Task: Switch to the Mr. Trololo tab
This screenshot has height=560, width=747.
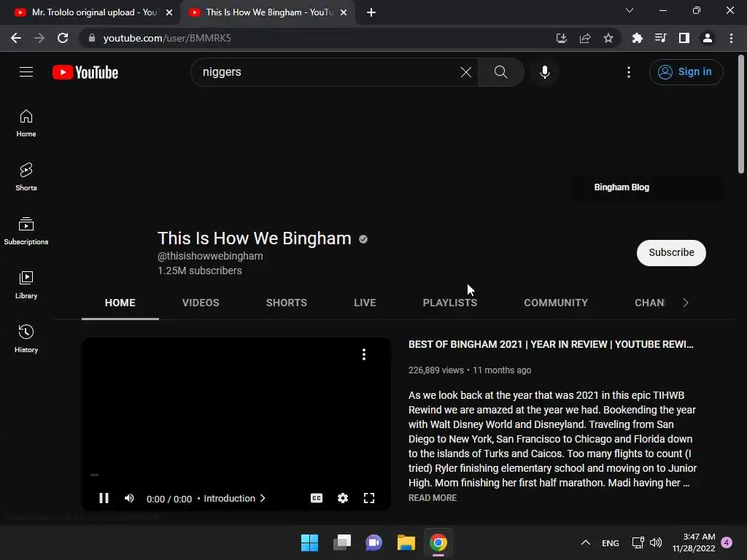Action: 90,12
